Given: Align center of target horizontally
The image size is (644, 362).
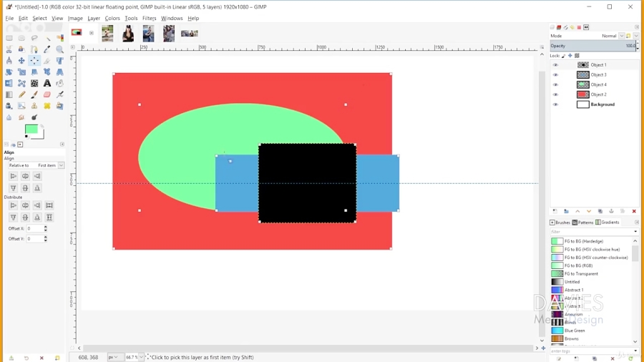Looking at the screenshot, I should click(x=25, y=176).
